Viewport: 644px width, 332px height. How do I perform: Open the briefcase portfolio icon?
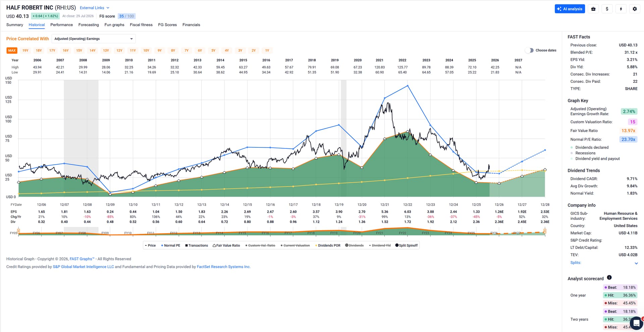pyautogui.click(x=593, y=9)
